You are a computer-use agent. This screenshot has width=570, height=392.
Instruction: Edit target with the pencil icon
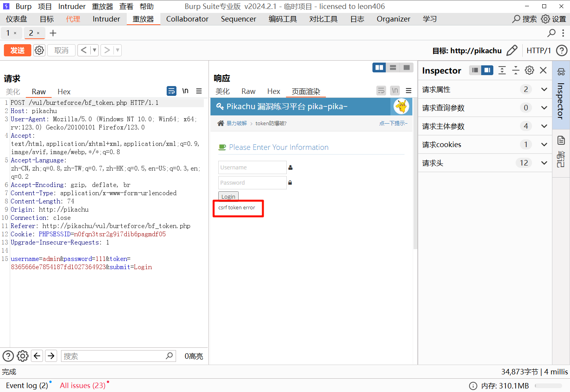pos(512,50)
